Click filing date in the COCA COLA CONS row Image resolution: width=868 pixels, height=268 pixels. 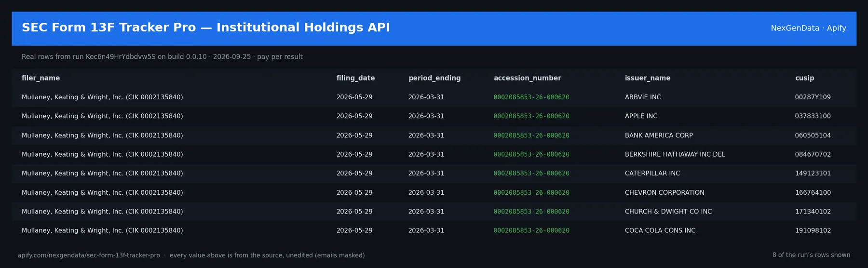[x=354, y=230]
